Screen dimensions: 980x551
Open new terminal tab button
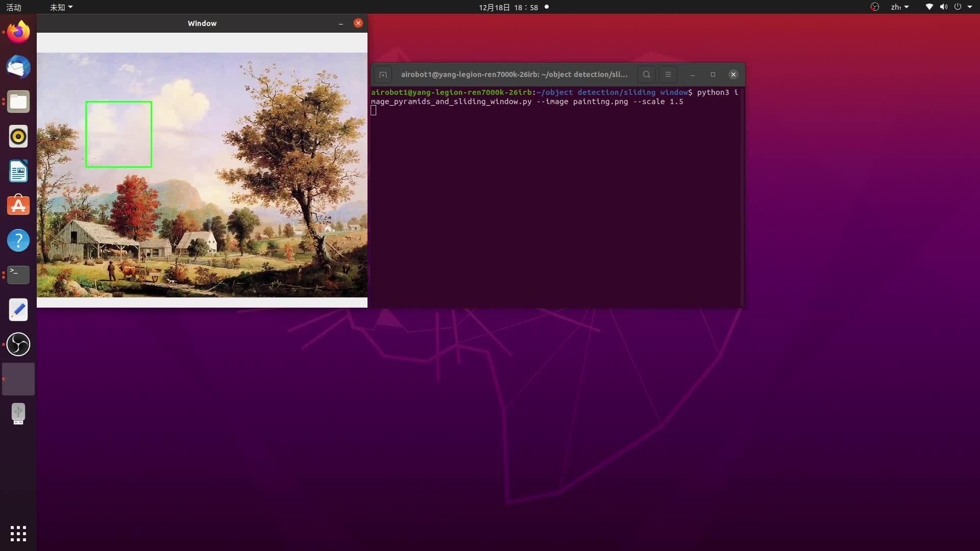pyautogui.click(x=383, y=74)
